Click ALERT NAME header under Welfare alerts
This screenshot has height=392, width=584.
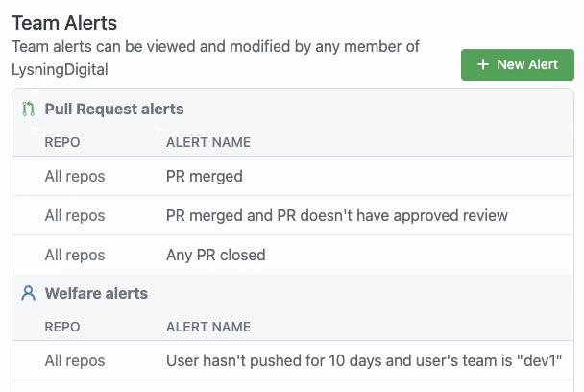tap(208, 327)
